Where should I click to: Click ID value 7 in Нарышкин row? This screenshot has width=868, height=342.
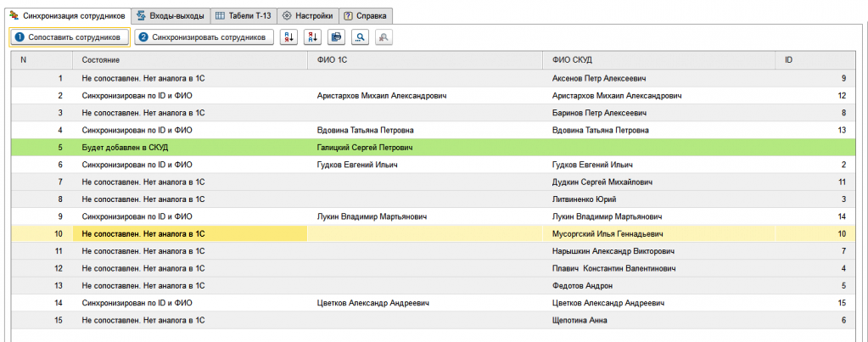(843, 250)
